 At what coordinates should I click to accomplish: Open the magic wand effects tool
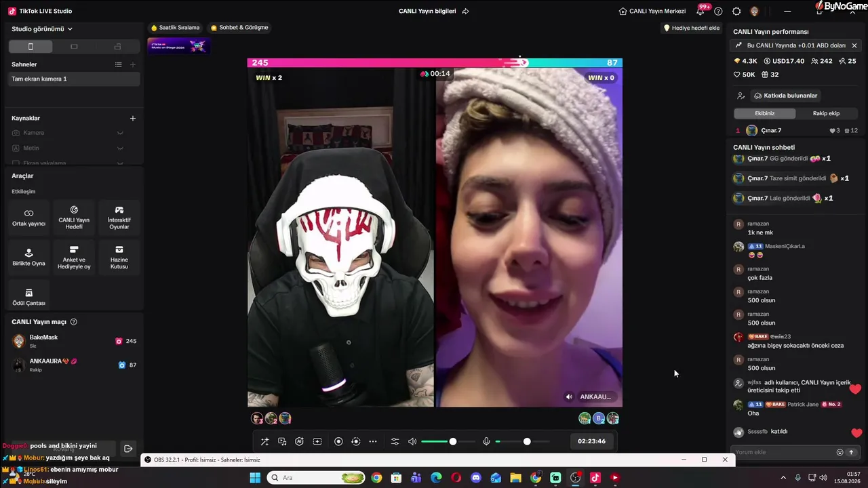click(x=264, y=441)
